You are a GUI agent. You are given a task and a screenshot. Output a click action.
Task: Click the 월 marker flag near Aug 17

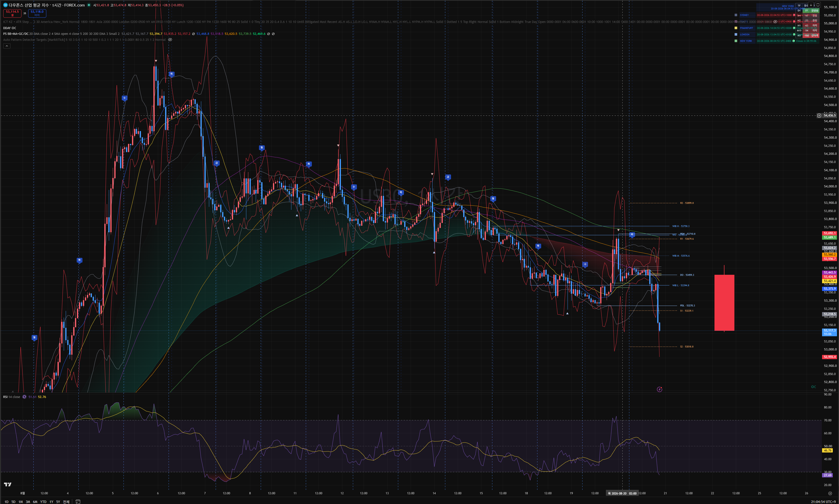pyautogui.click(x=493, y=199)
